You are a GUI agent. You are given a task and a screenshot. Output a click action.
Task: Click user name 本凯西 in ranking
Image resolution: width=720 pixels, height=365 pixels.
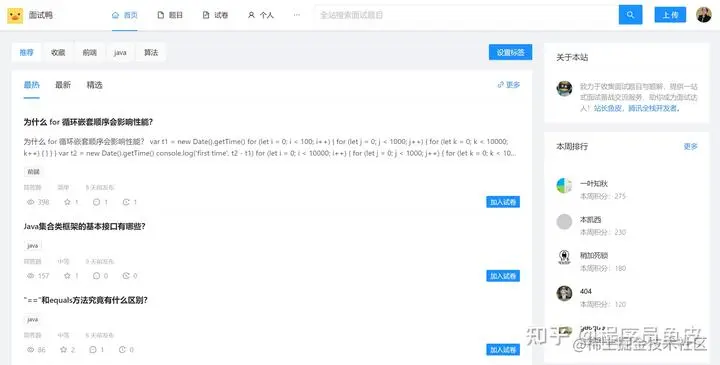591,220
